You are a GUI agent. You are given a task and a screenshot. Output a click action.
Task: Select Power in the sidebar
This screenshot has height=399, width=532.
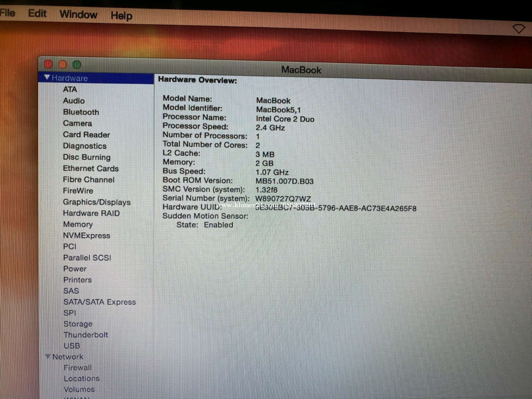pyautogui.click(x=75, y=269)
